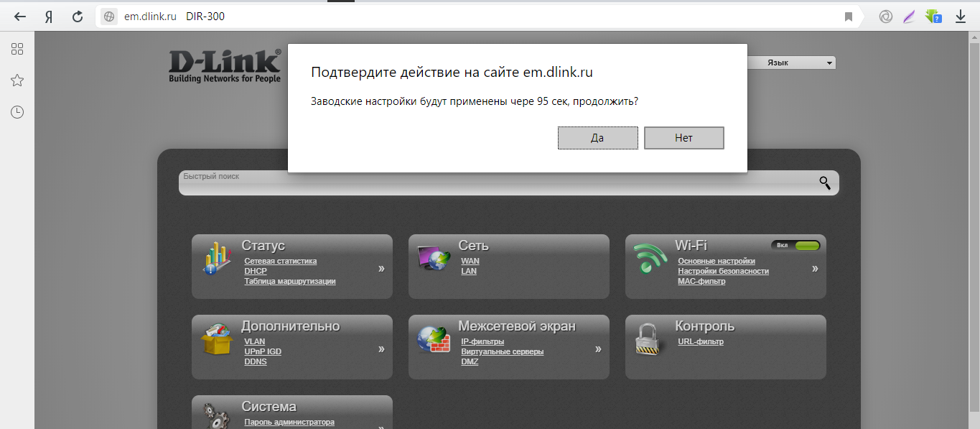Click the Дополнительно toolbox icon
Screen dimensions: 980x429
pos(217,338)
